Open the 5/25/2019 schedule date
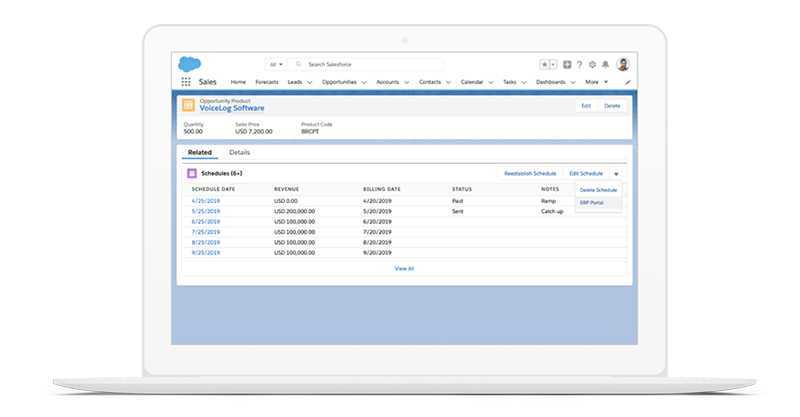 coord(206,211)
